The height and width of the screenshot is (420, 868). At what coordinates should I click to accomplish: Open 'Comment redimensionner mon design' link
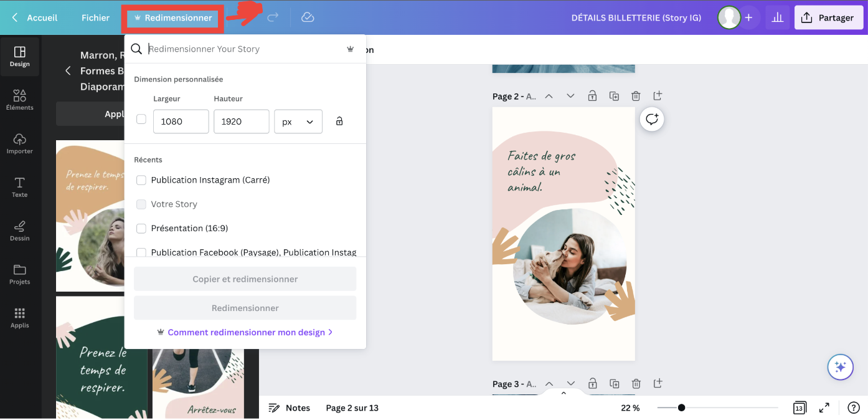tap(245, 332)
